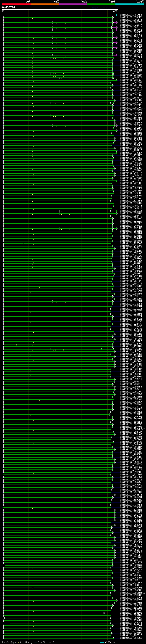Open the UniRef100_B9FLU3 entry
Screen dimensions: 146x644
(131, 47)
